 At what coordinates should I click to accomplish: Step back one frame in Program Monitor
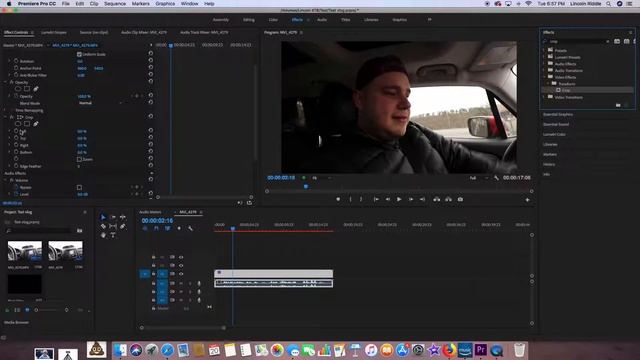388,200
